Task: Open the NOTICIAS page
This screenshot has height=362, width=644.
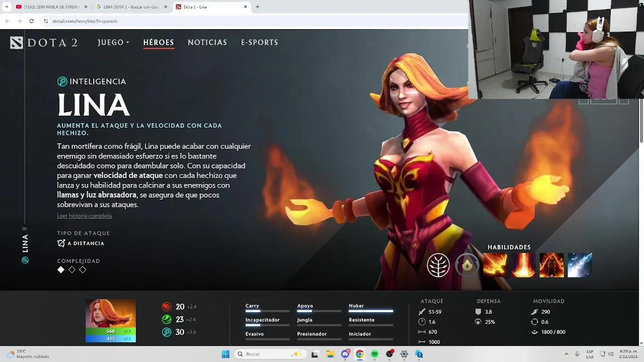Action: click(207, 43)
